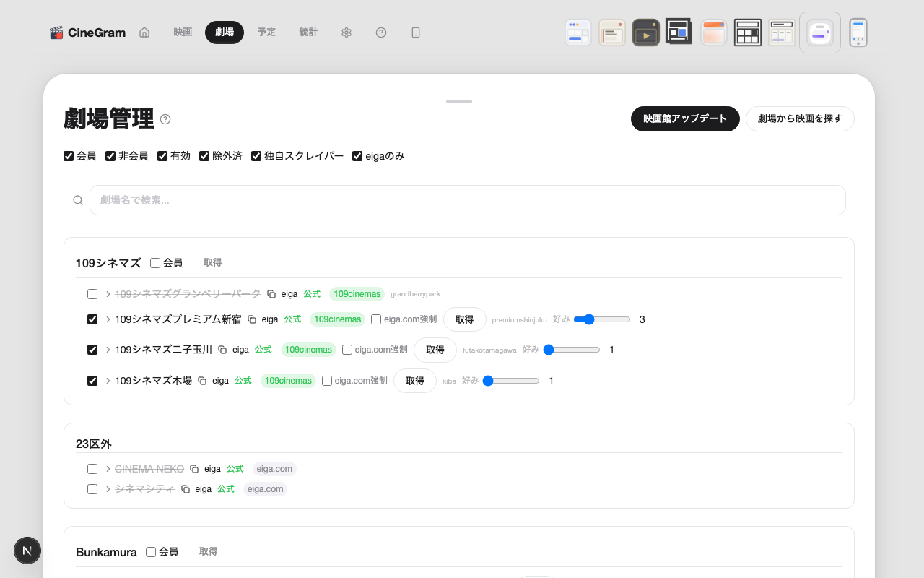Click the theater search input field
The height and width of the screenshot is (578, 924).
coord(468,200)
